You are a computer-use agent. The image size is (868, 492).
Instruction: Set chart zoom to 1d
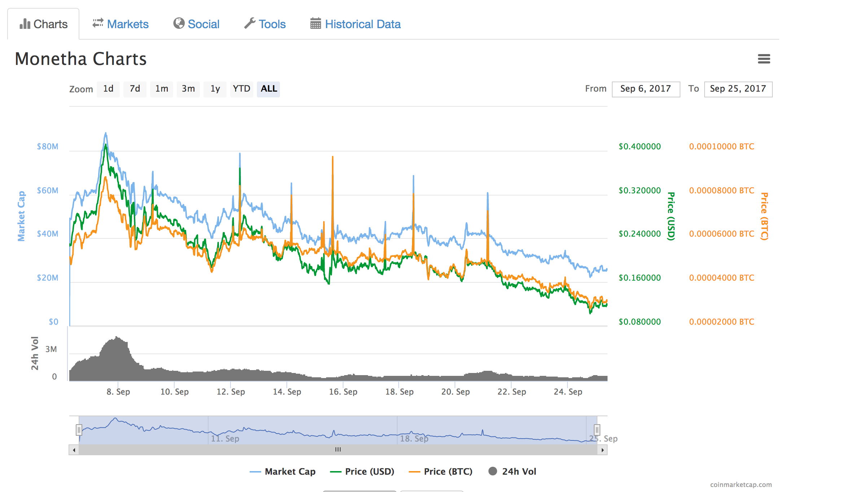[108, 89]
